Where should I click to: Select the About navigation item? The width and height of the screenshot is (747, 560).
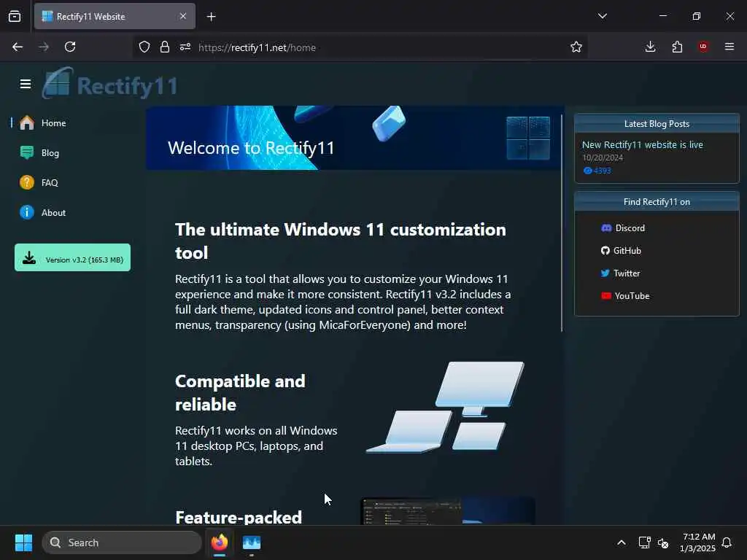[71, 212]
